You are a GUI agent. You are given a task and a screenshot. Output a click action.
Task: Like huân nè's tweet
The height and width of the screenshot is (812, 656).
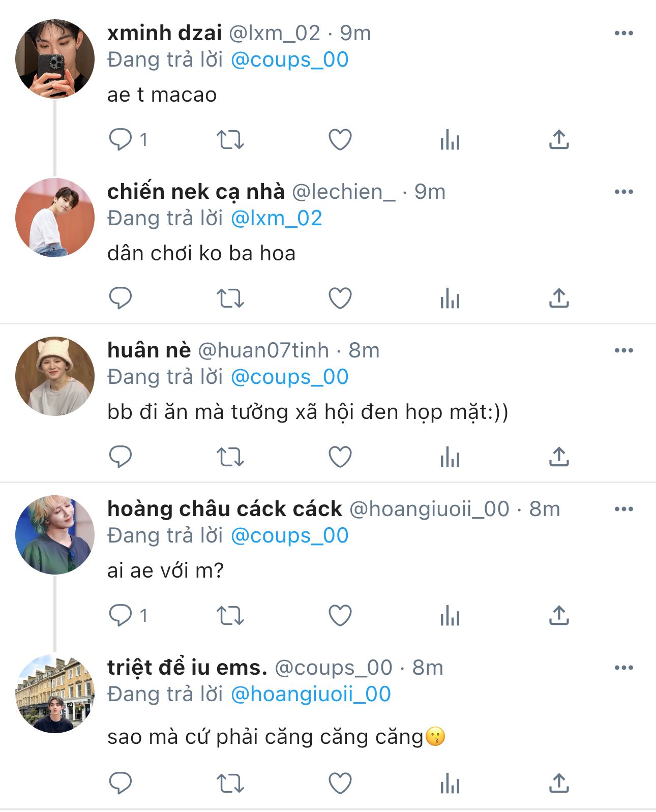click(x=340, y=457)
